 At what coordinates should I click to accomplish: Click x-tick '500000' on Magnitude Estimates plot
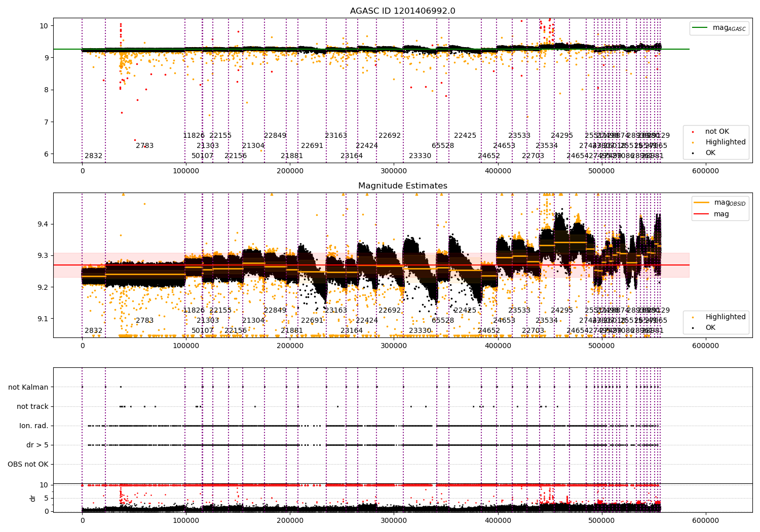coord(601,346)
